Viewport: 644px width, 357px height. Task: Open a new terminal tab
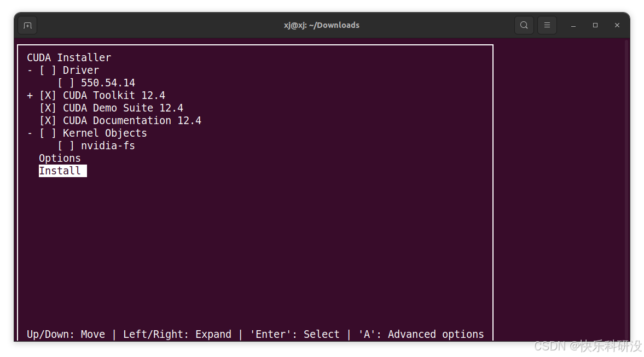coord(27,26)
